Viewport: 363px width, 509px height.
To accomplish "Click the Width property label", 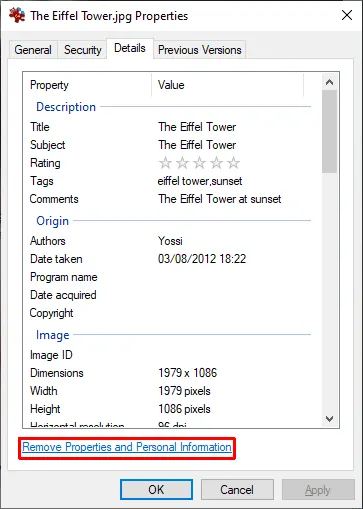I will [44, 391].
